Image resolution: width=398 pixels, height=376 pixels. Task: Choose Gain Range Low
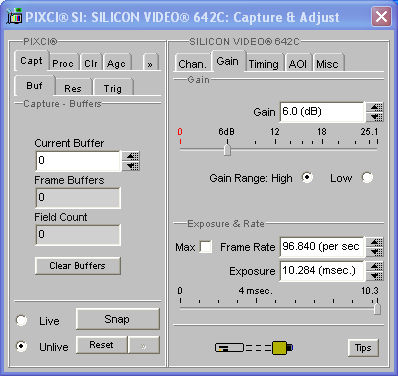point(367,177)
